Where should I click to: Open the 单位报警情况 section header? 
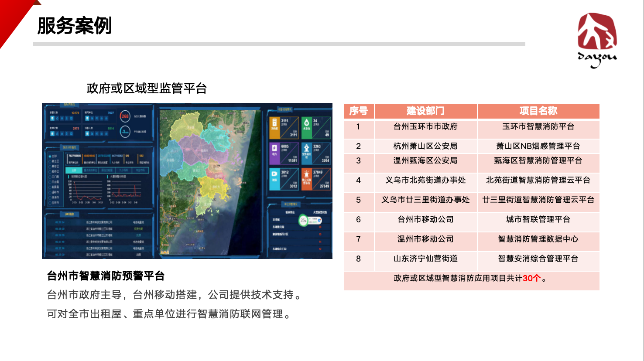(x=290, y=204)
